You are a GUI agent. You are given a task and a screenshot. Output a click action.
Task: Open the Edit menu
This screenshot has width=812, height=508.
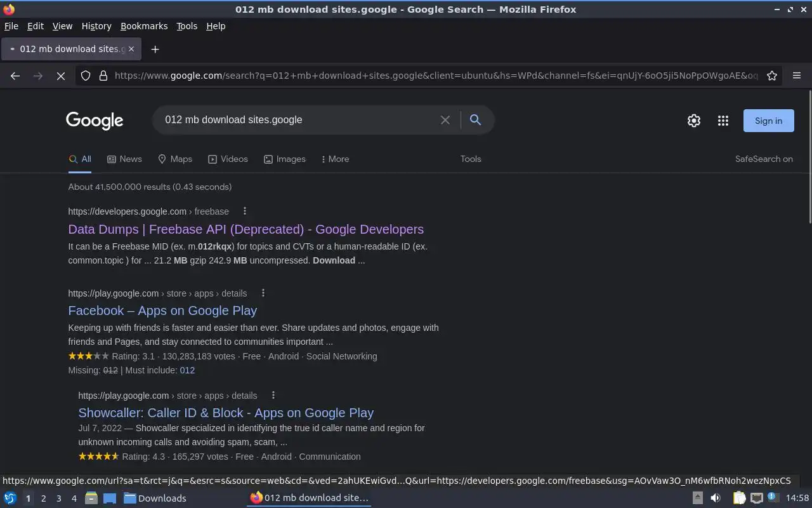[x=36, y=26]
